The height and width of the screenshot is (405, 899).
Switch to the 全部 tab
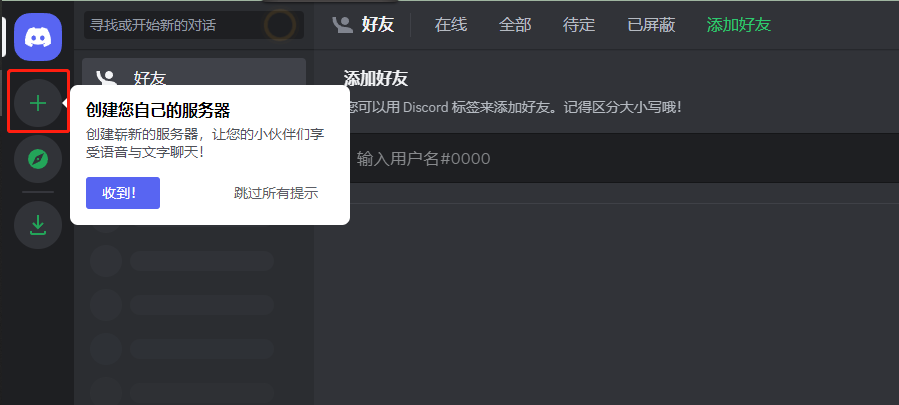[515, 25]
